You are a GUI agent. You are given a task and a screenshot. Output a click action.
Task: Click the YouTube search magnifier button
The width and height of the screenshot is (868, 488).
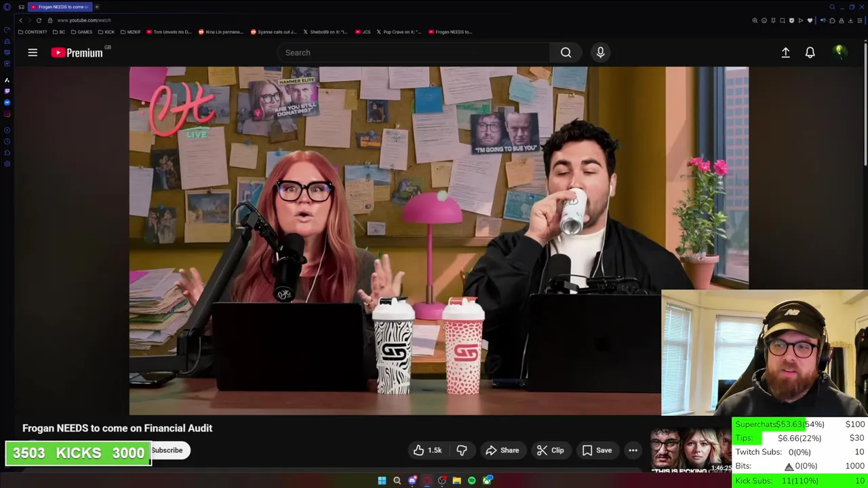tap(566, 52)
